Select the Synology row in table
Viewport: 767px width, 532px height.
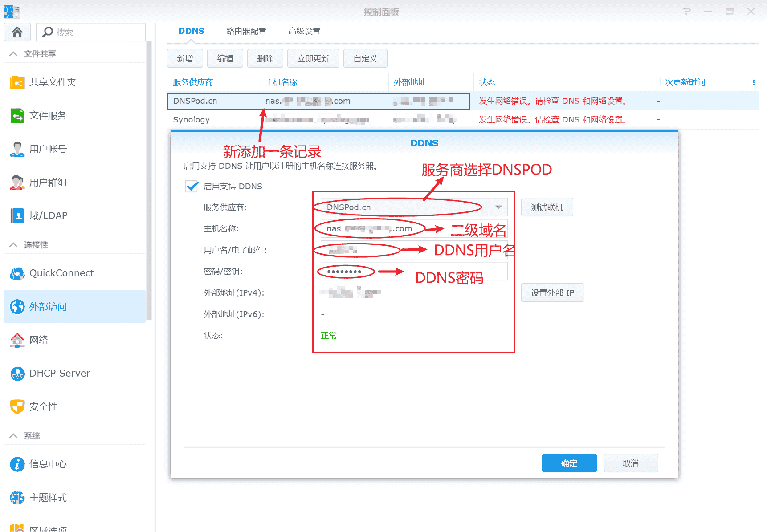[463, 120]
